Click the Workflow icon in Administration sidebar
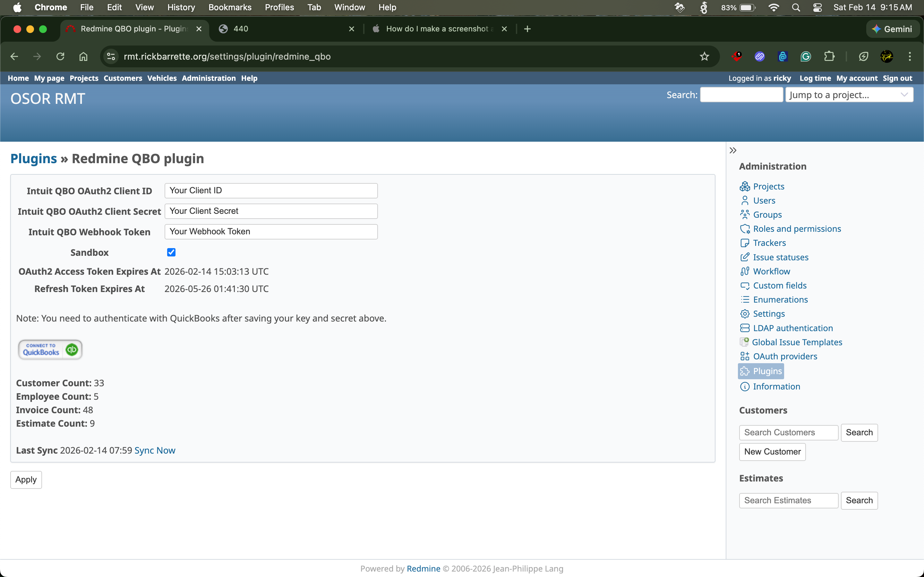 coord(745,271)
